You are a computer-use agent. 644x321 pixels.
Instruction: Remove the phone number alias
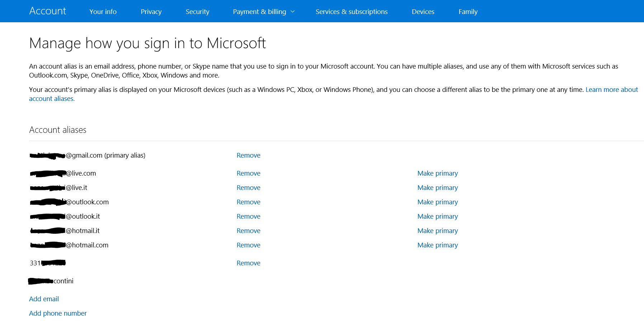click(x=248, y=263)
